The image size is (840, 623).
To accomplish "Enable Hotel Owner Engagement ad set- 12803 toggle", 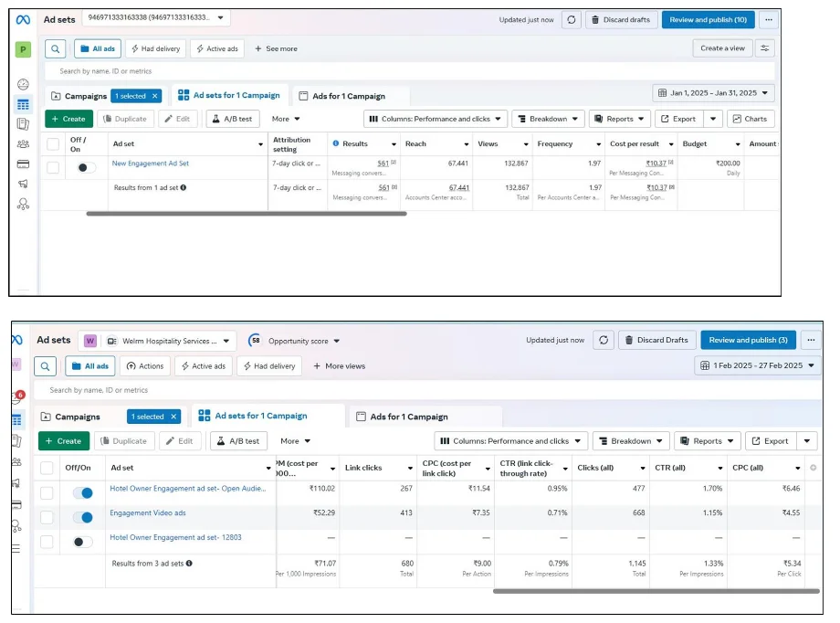I will pos(83,542).
